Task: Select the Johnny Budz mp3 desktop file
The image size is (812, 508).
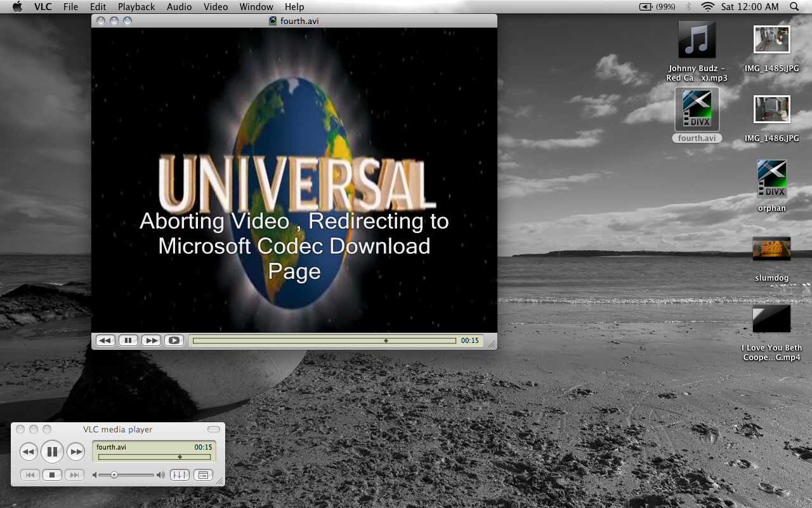Action: (x=697, y=52)
